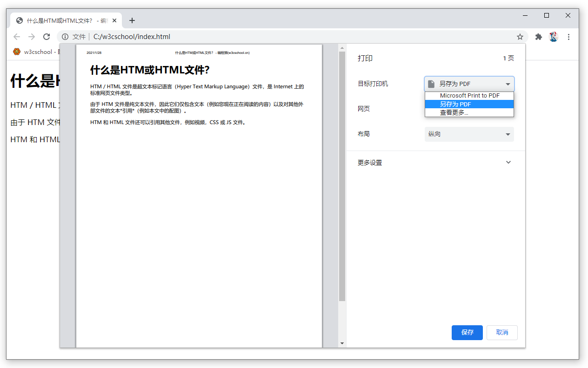Open the extensions puzzle-piece icon
Viewport: 588px width, 368px height.
[537, 37]
